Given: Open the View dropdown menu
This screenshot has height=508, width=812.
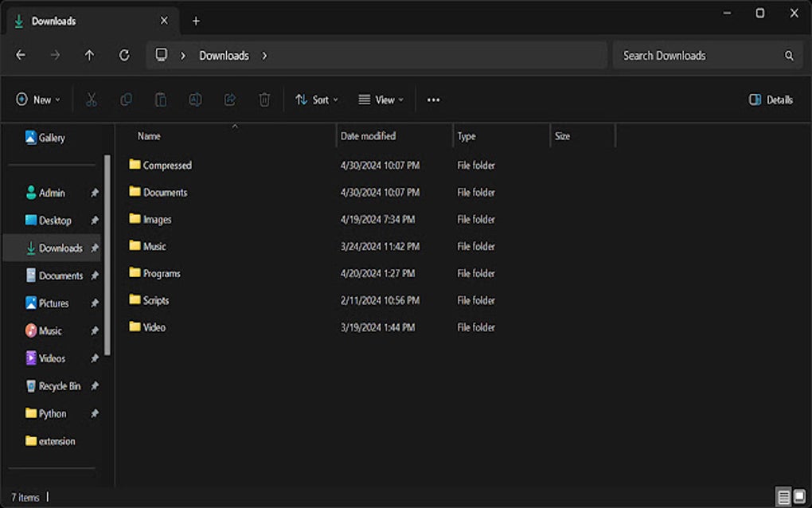Looking at the screenshot, I should coord(381,99).
